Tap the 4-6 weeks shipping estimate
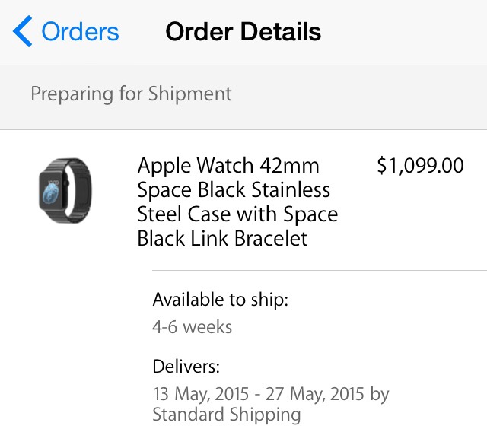 point(192,327)
